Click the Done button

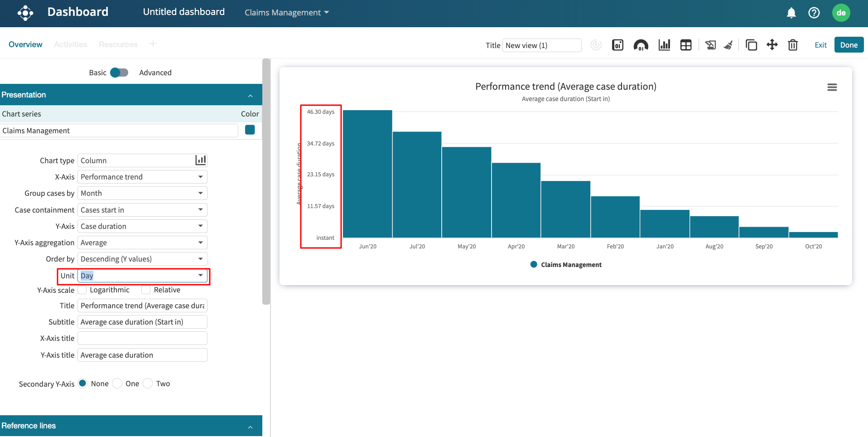click(849, 45)
